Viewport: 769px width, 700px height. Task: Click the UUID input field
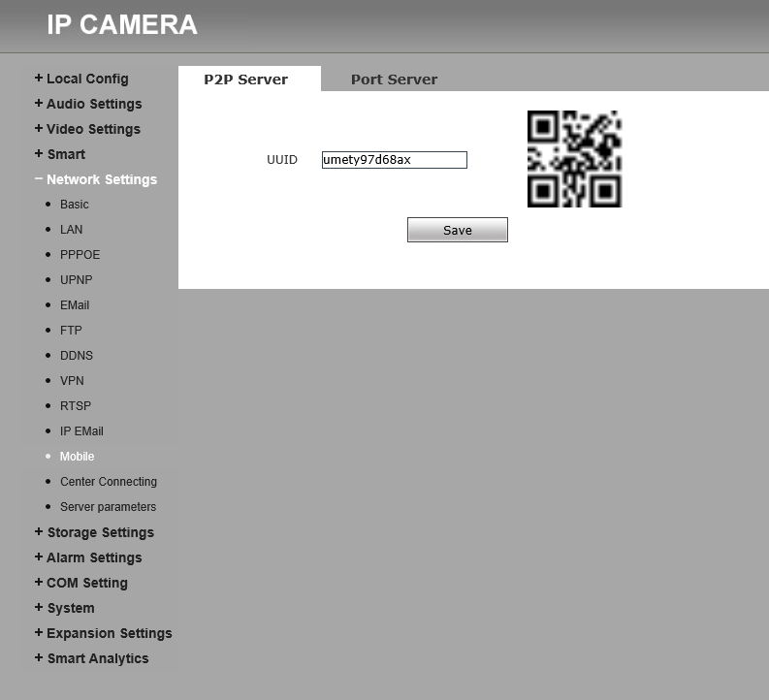pyautogui.click(x=395, y=160)
